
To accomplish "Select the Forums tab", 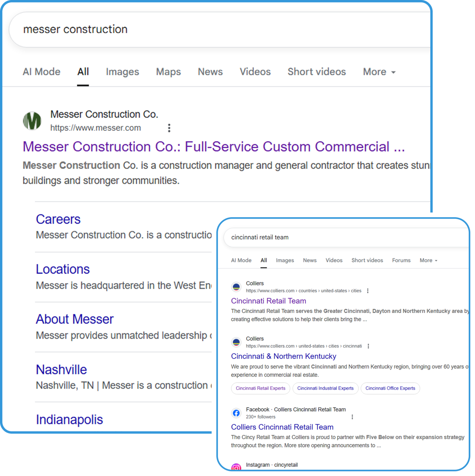I will [x=401, y=260].
